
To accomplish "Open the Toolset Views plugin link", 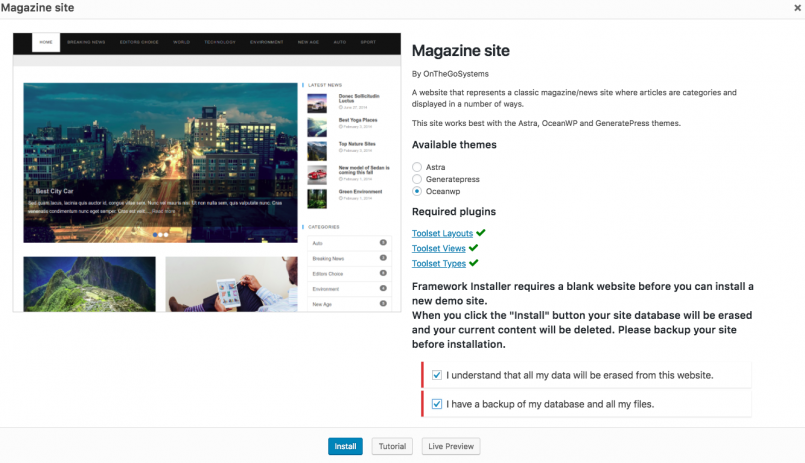I will [438, 248].
